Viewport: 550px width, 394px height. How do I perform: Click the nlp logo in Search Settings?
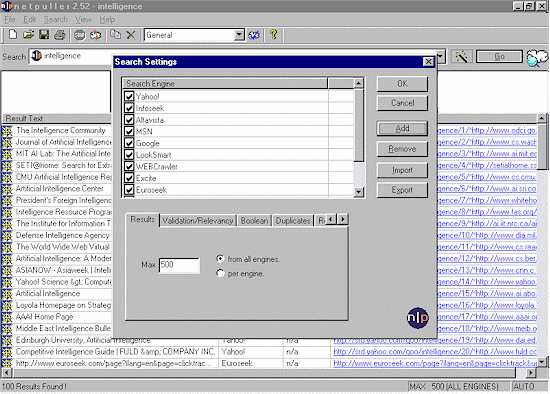click(418, 318)
